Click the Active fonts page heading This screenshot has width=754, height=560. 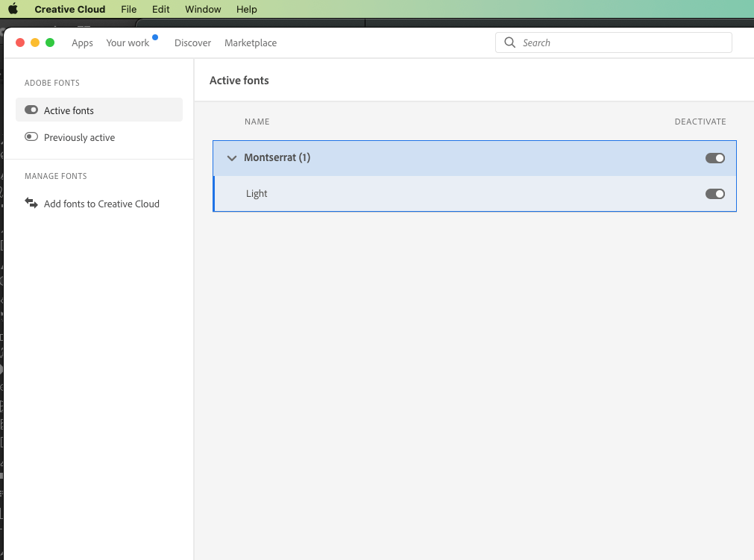(239, 81)
